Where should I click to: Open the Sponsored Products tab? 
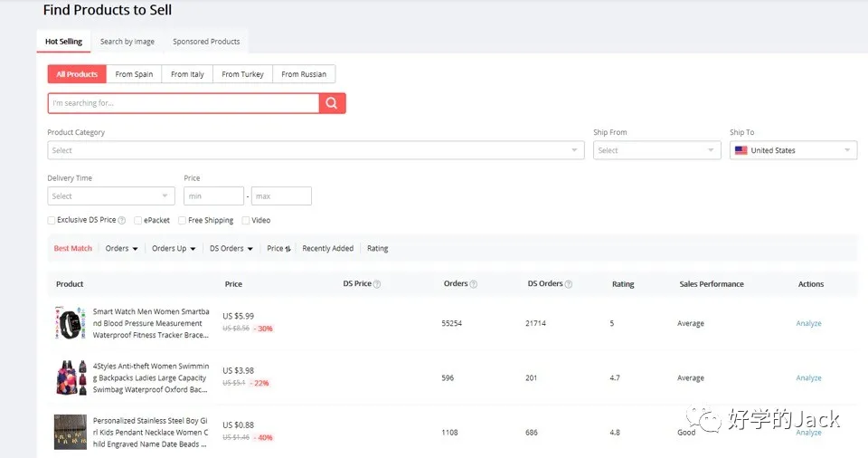tap(206, 42)
